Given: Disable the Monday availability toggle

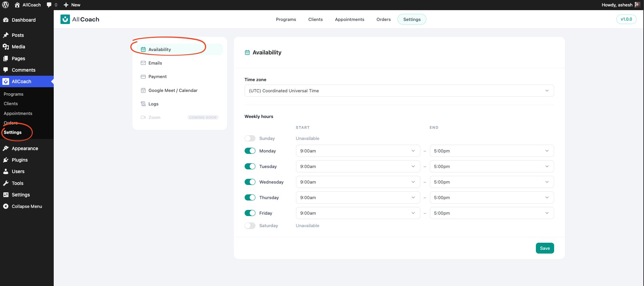Looking at the screenshot, I should [250, 151].
